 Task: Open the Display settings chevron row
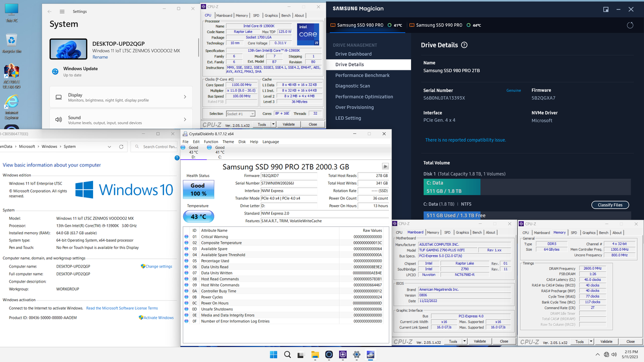tap(121, 97)
